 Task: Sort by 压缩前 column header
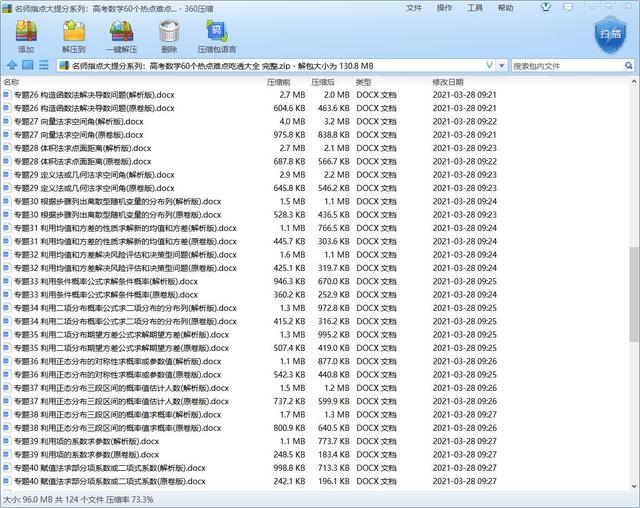click(278, 82)
